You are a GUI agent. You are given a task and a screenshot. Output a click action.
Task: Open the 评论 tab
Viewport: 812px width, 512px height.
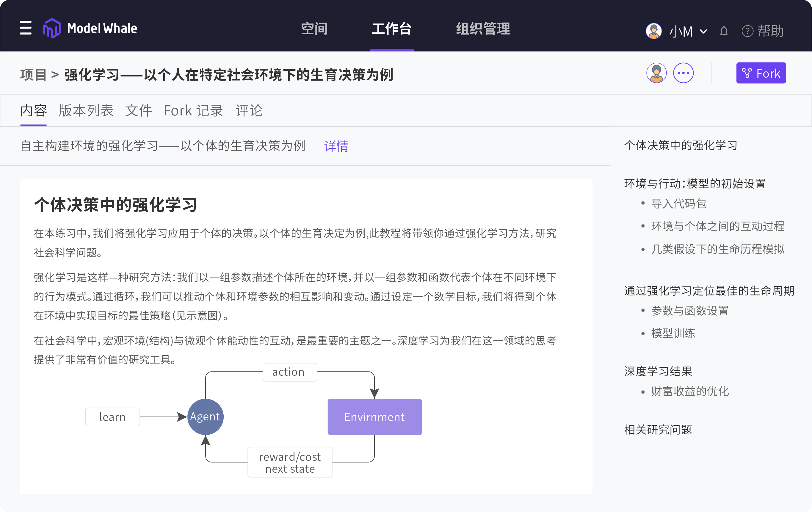[x=249, y=111]
